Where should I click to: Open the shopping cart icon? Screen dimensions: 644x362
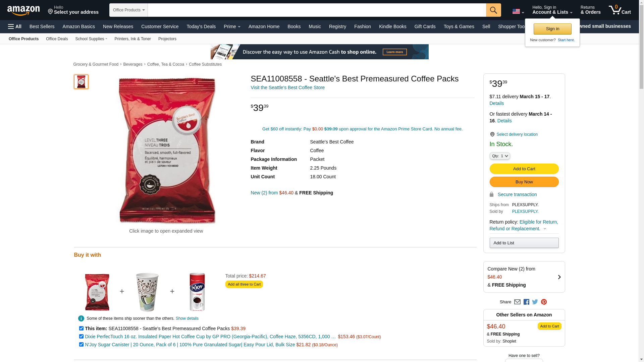click(620, 10)
